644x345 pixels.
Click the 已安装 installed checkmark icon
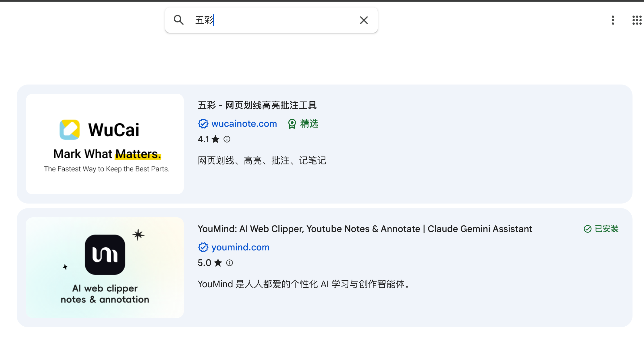pos(588,229)
